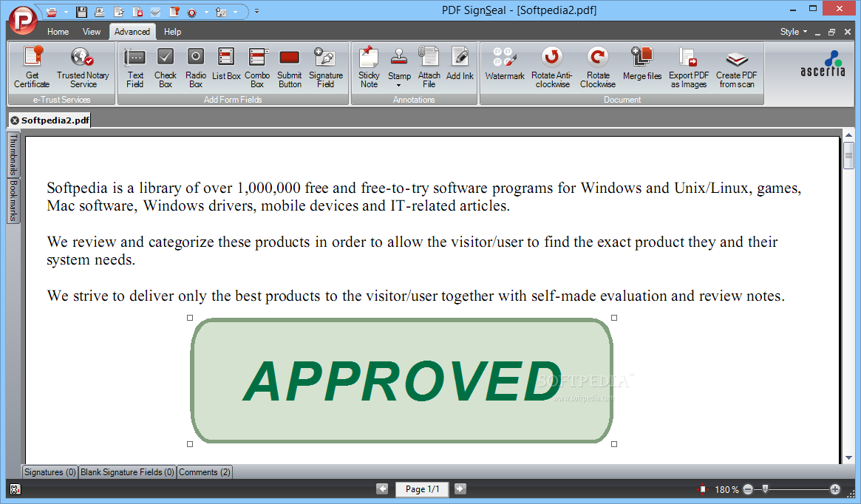
Task: Select the APPROVED stamp on the page
Action: tap(401, 381)
